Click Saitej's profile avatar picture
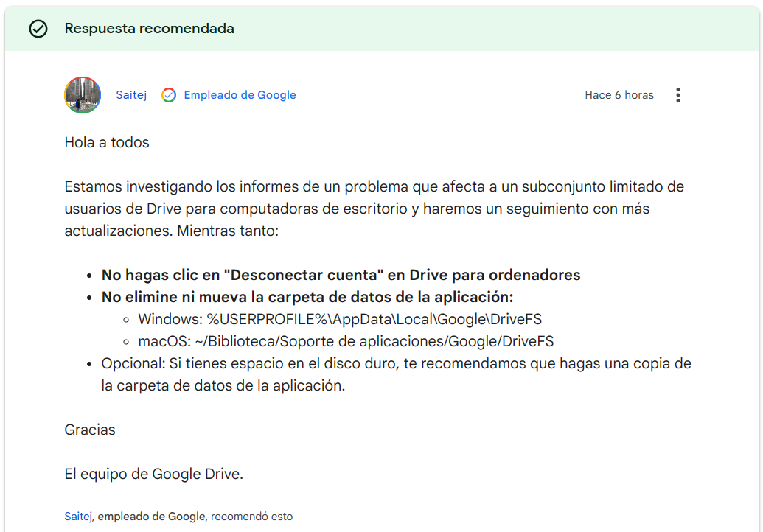 (83, 95)
